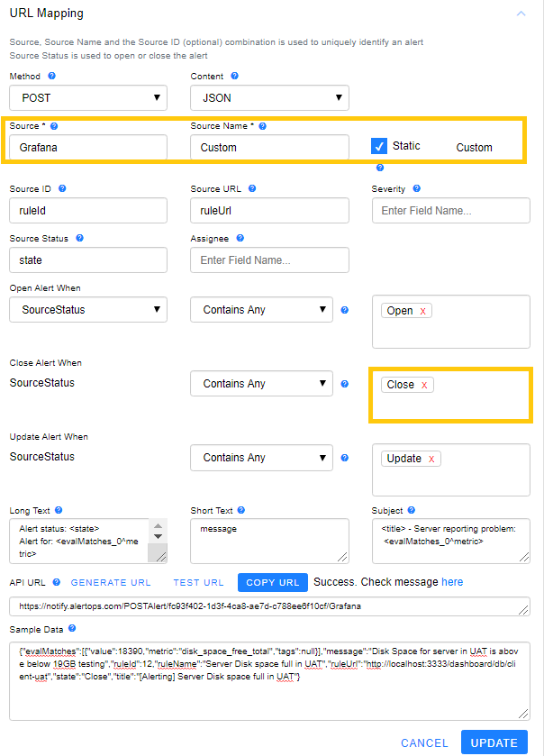The height and width of the screenshot is (756, 544).
Task: Click help icon next to Severity label
Action: (x=416, y=189)
